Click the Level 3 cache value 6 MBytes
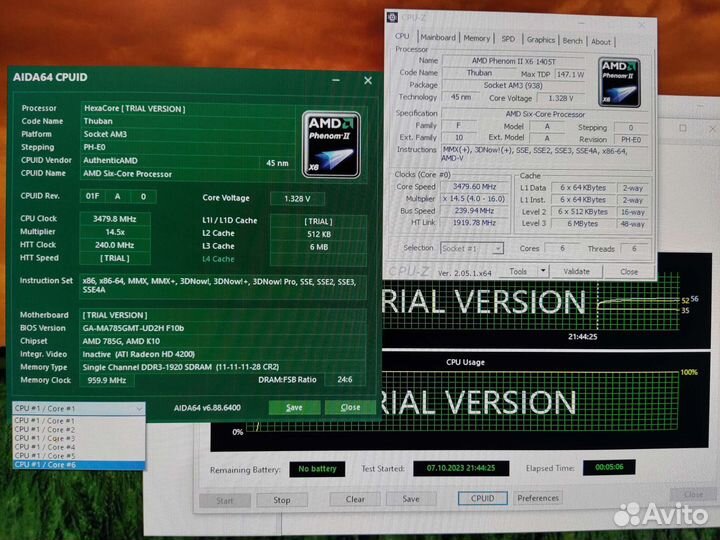Viewport: 720px width, 540px height. (x=582, y=224)
